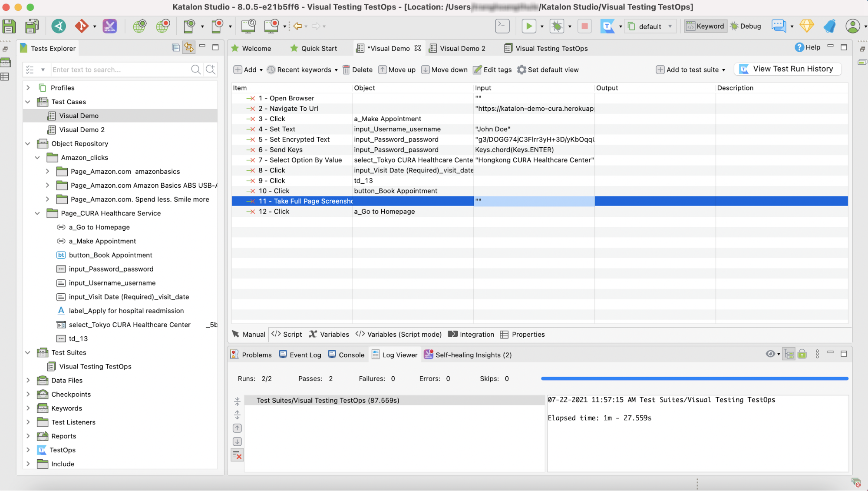Open the chat feedback icon
This screenshot has height=491, width=868.
coord(779,26)
